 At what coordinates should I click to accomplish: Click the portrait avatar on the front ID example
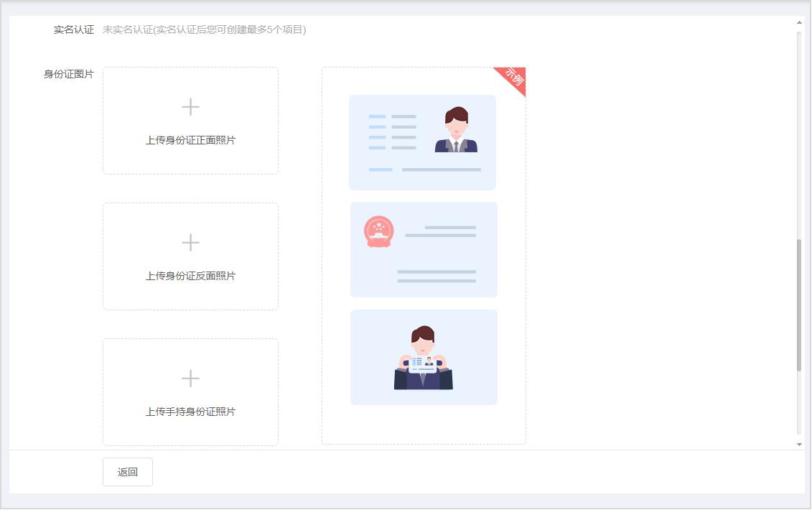point(456,130)
